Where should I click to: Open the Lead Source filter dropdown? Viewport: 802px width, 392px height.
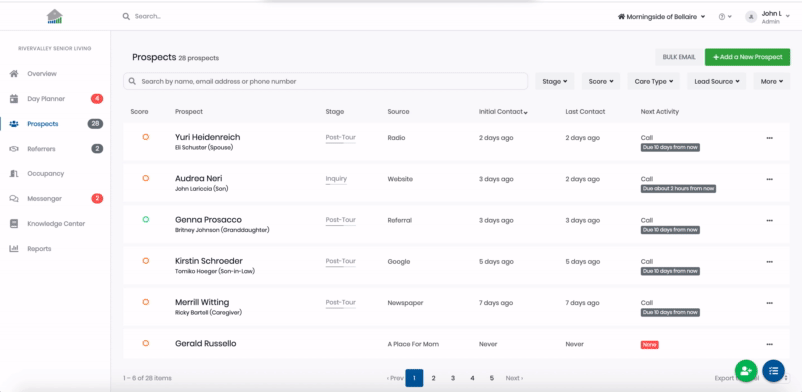(717, 81)
